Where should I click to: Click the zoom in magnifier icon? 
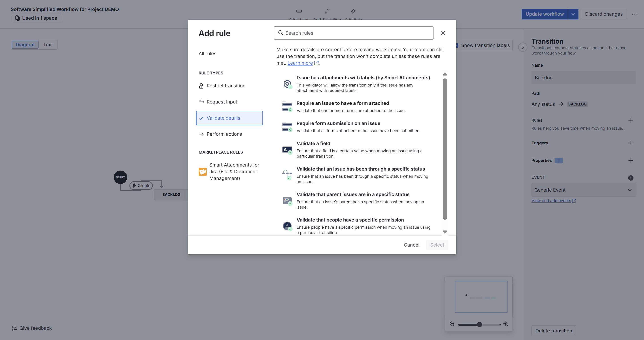point(506,324)
